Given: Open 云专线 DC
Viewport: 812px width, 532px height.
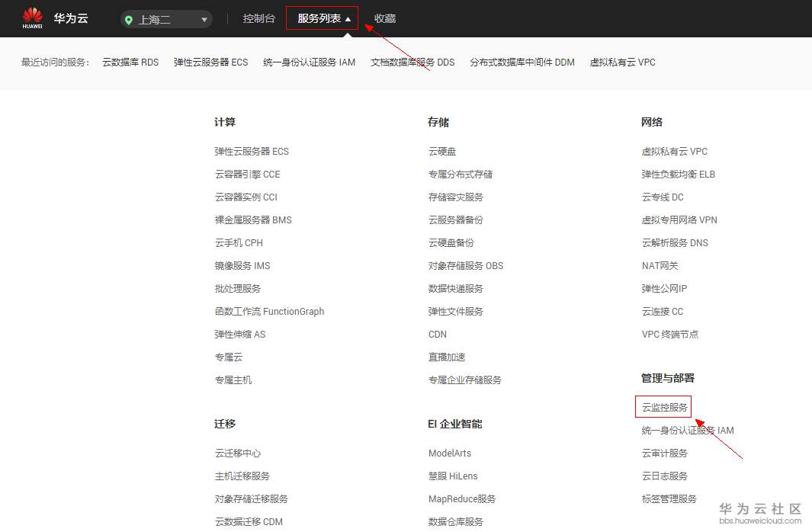Looking at the screenshot, I should click(663, 197).
